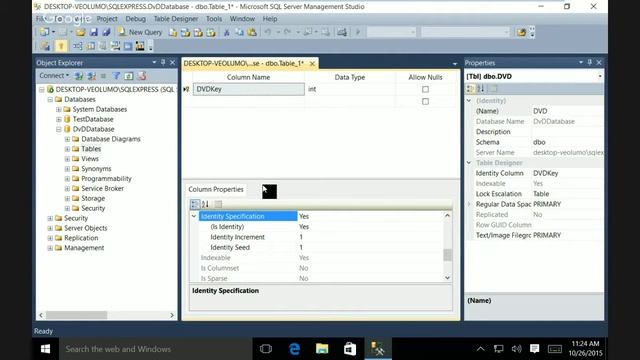Expand the TestDatabase node
The image size is (640, 360).
point(59,119)
